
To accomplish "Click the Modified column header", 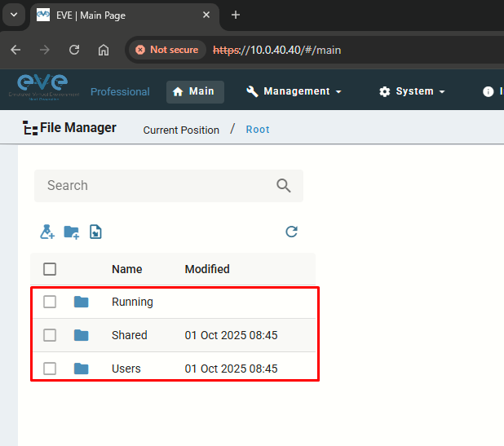I will pyautogui.click(x=207, y=269).
